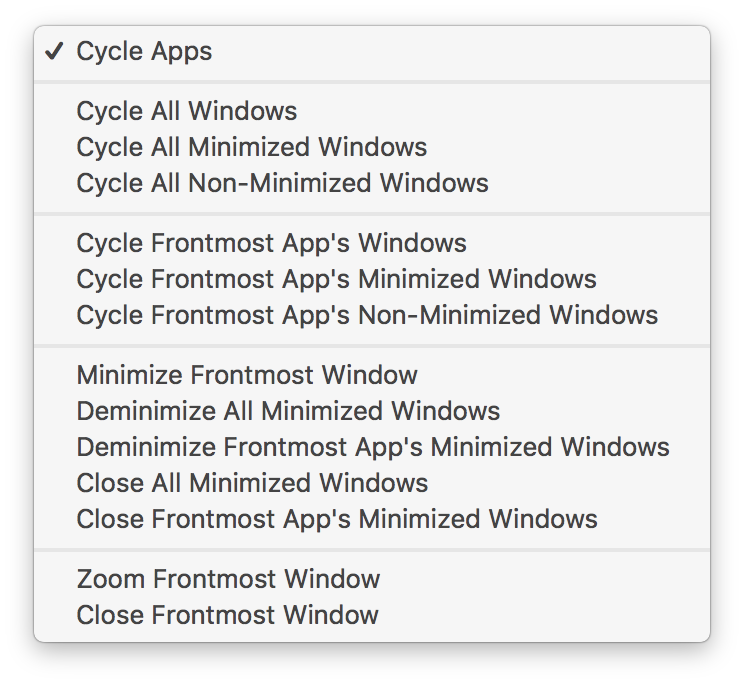Pick Deminimize Frontmost App's Minimized Windows
This screenshot has width=744, height=684.
(x=373, y=447)
